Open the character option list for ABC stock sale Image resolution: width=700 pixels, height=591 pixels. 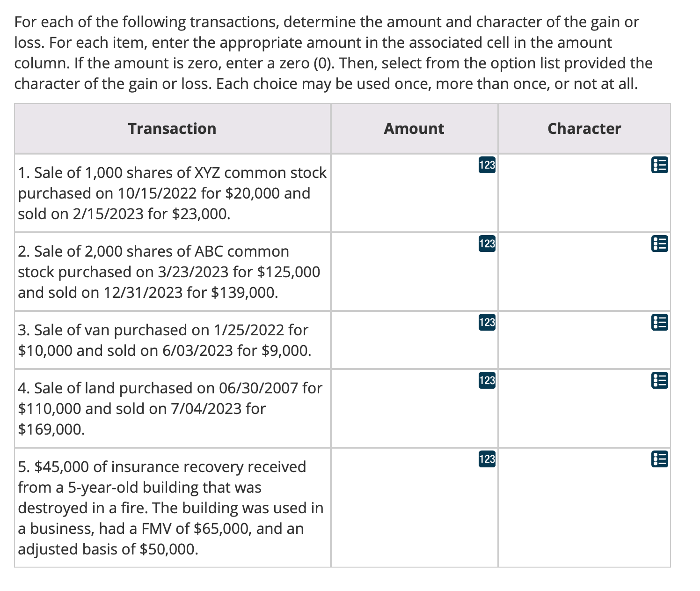pos(659,243)
